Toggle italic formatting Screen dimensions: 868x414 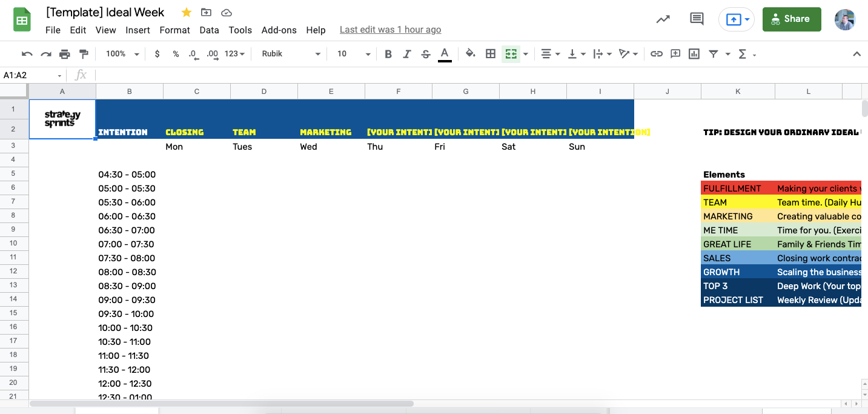(x=407, y=54)
